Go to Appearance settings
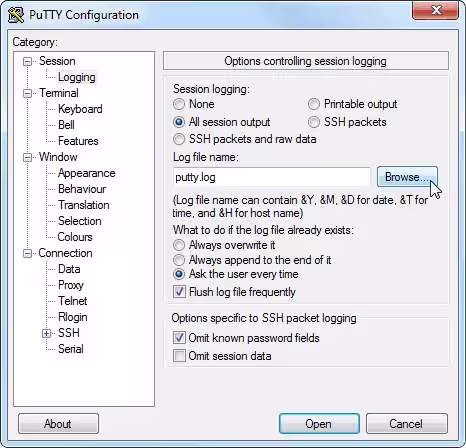466x448 pixels. pyautogui.click(x=86, y=173)
